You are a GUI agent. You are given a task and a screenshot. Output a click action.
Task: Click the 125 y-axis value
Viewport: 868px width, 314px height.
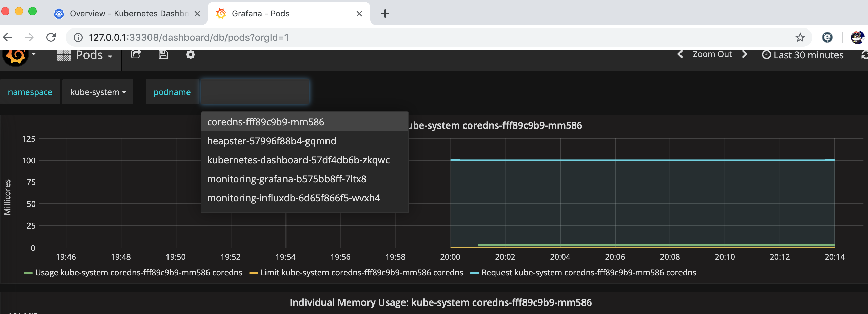point(28,139)
